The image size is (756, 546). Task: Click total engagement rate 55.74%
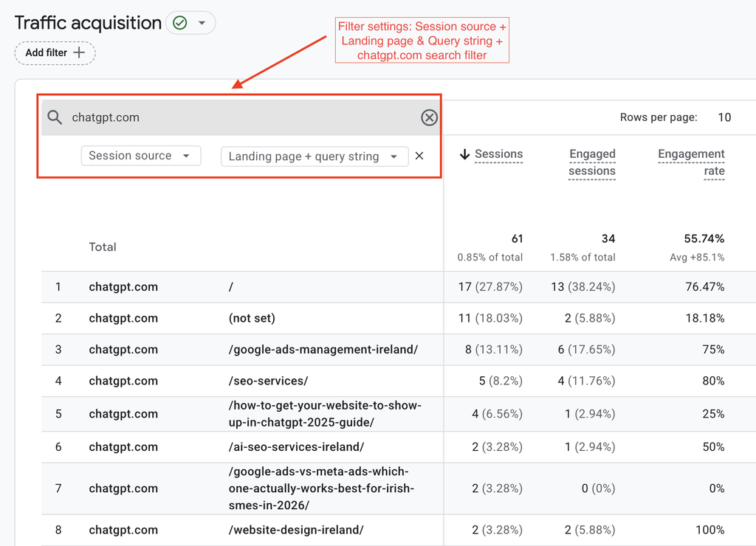(704, 239)
